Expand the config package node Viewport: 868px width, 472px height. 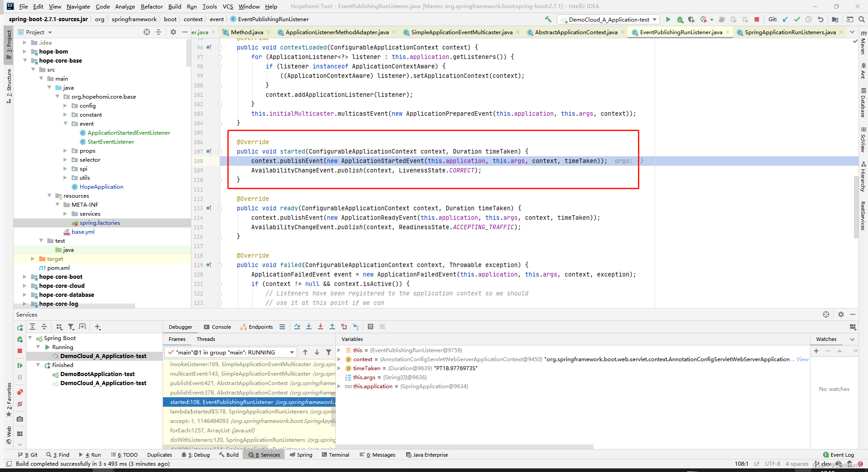click(65, 105)
